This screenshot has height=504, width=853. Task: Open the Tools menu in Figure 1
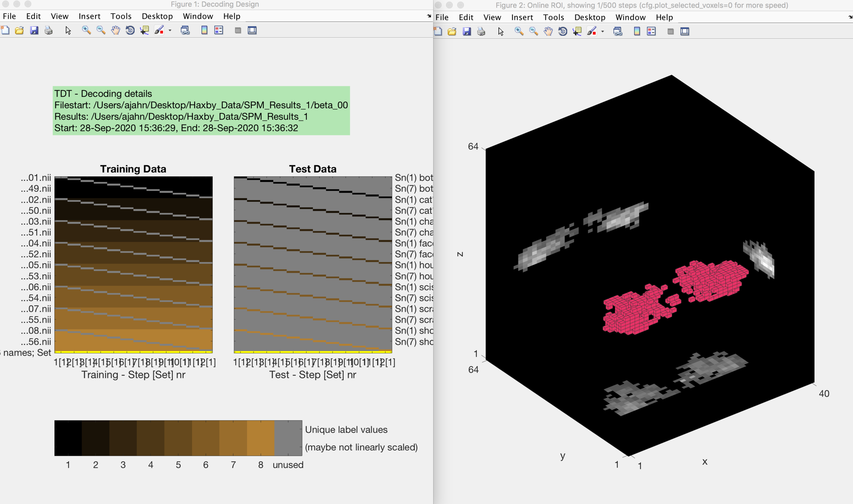(121, 16)
